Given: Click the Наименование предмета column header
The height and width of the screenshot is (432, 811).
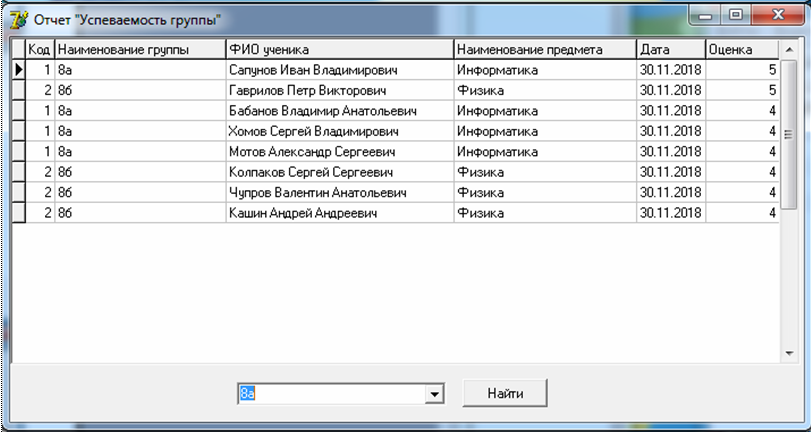Looking at the screenshot, I should click(545, 50).
